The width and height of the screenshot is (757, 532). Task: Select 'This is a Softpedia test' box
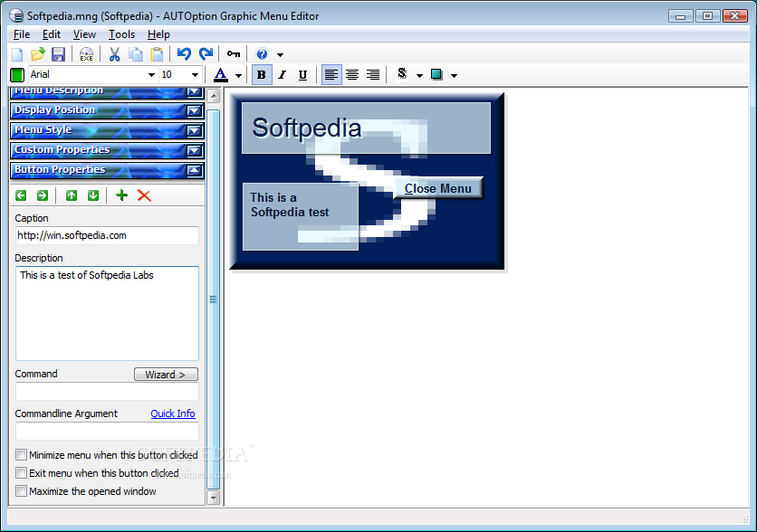301,216
